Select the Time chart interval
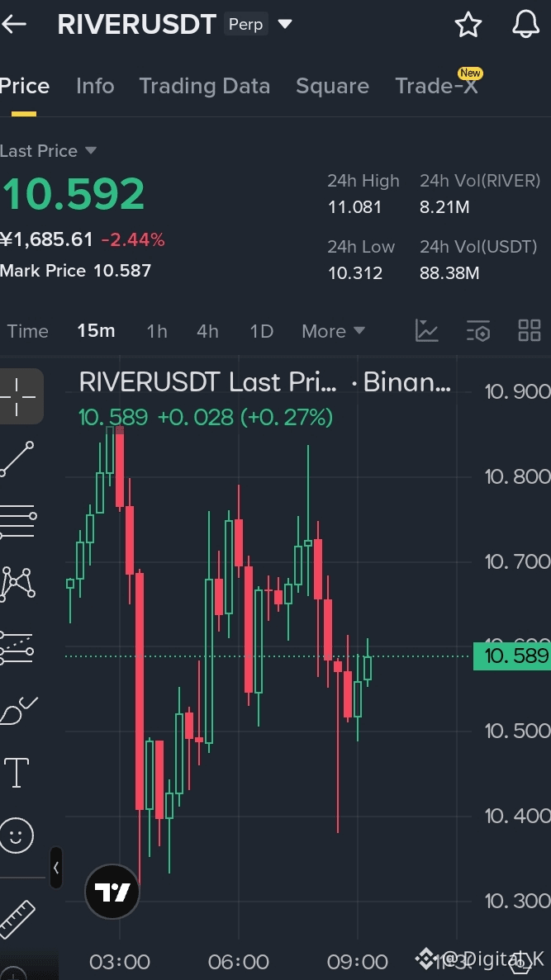The width and height of the screenshot is (551, 980). pos(27,330)
